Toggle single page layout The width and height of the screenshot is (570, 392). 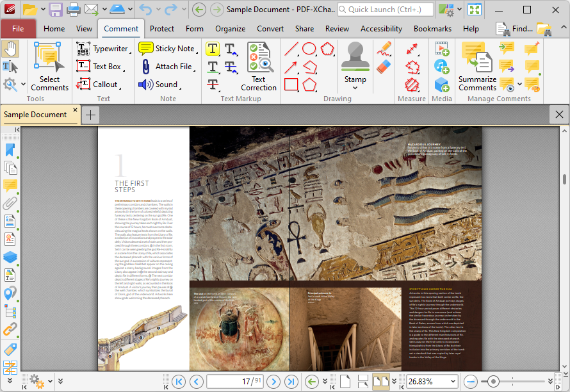pos(345,382)
